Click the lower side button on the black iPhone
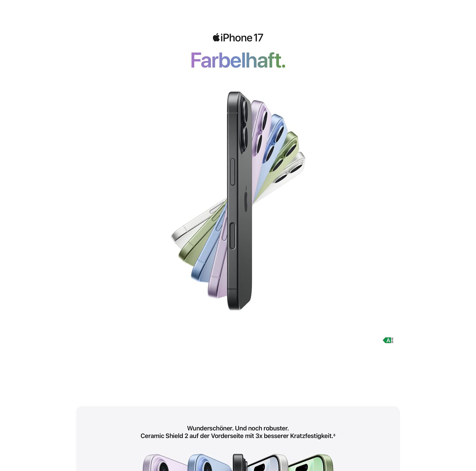The width and height of the screenshot is (476, 471). click(x=232, y=236)
